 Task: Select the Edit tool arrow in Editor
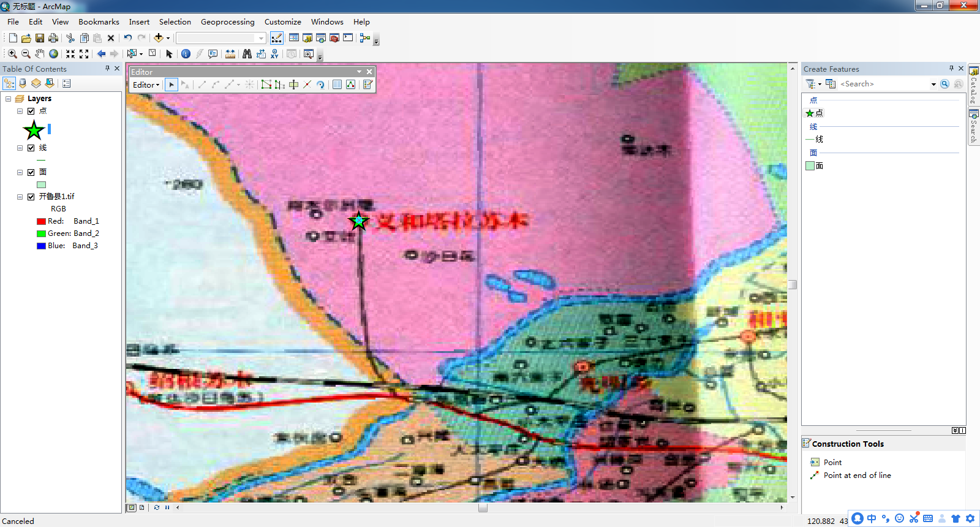point(171,85)
